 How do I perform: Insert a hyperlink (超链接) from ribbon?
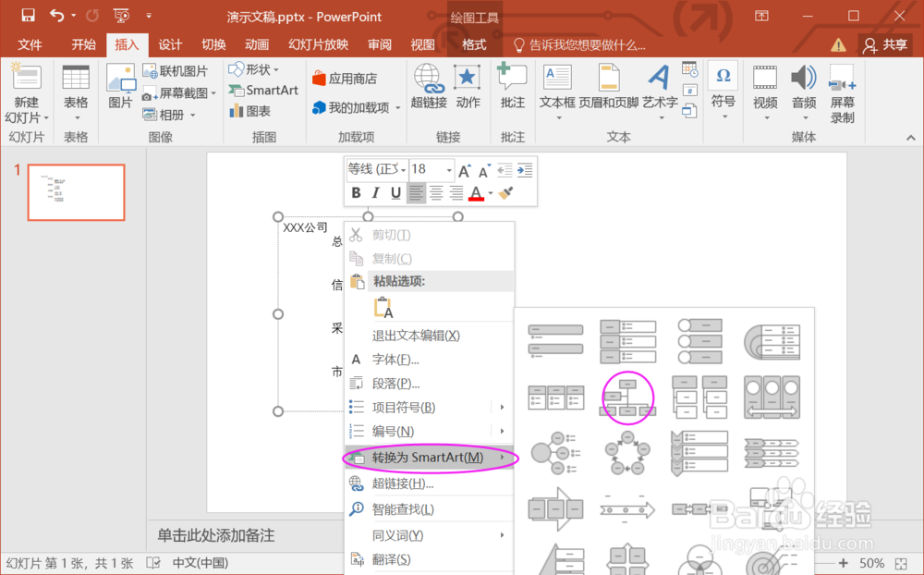[429, 86]
